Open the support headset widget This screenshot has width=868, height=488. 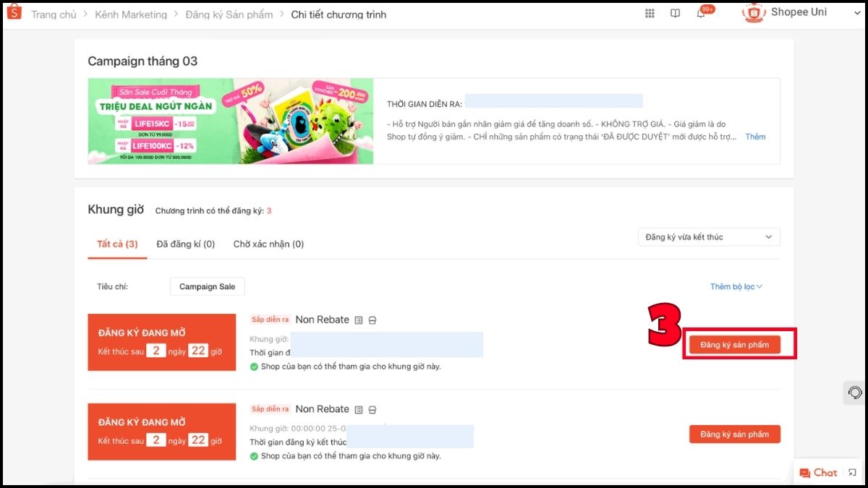point(855,393)
